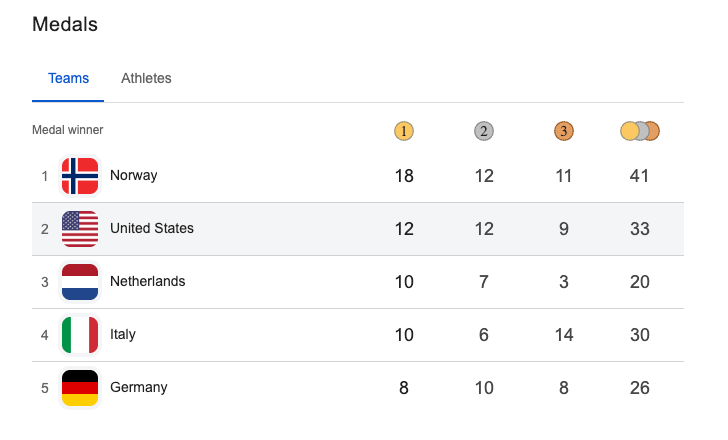The width and height of the screenshot is (728, 440).
Task: Click the gold medal column icon
Action: (x=403, y=131)
